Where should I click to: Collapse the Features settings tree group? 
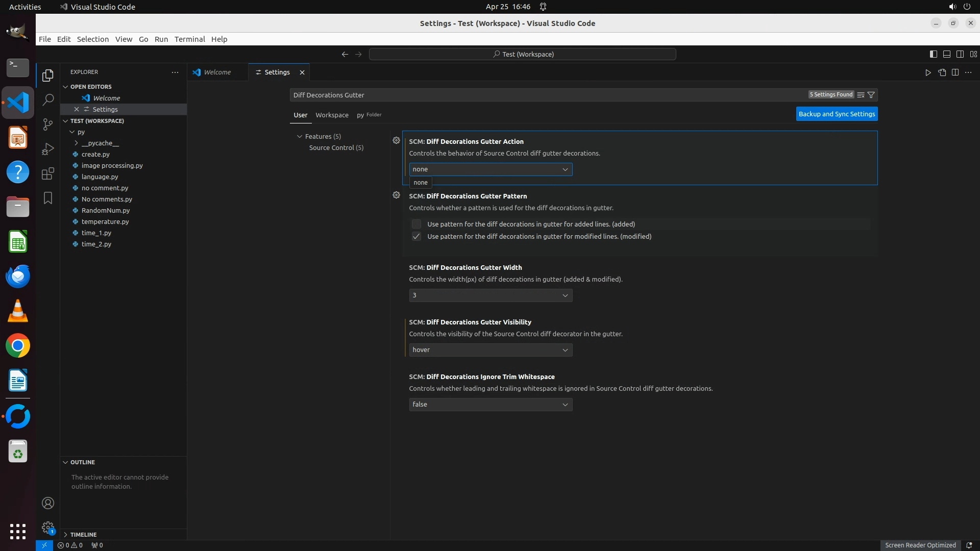point(300,136)
